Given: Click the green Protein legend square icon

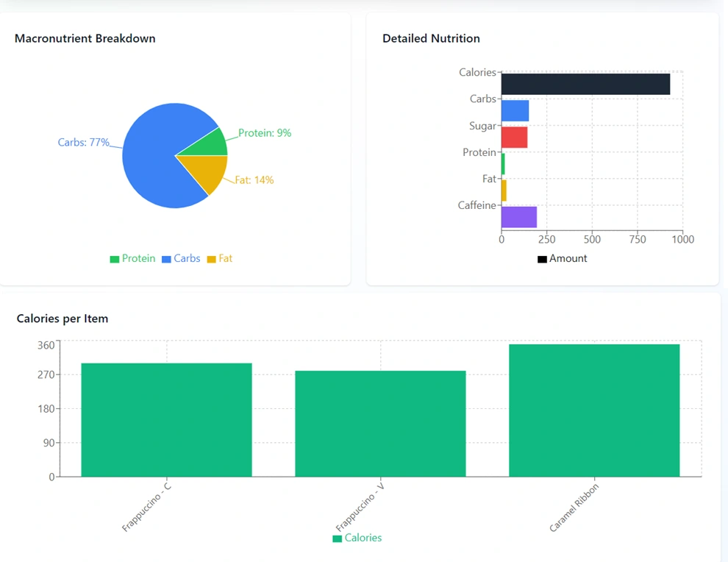Looking at the screenshot, I should pos(114,259).
